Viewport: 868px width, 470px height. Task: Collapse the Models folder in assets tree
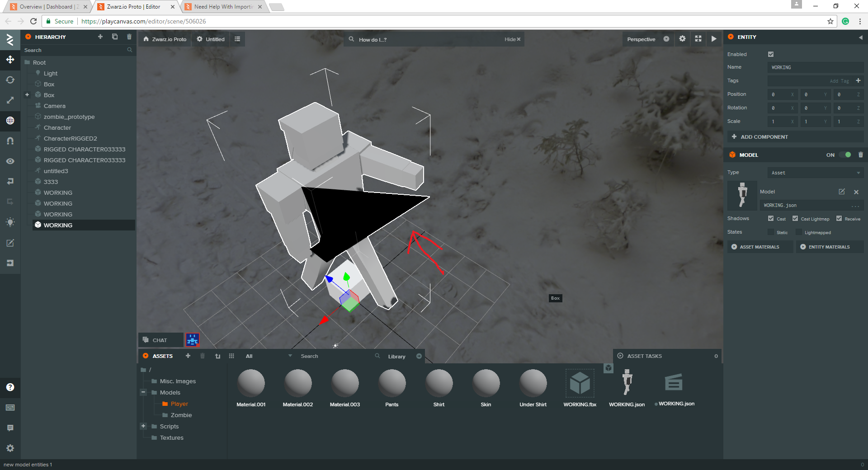[x=143, y=392]
